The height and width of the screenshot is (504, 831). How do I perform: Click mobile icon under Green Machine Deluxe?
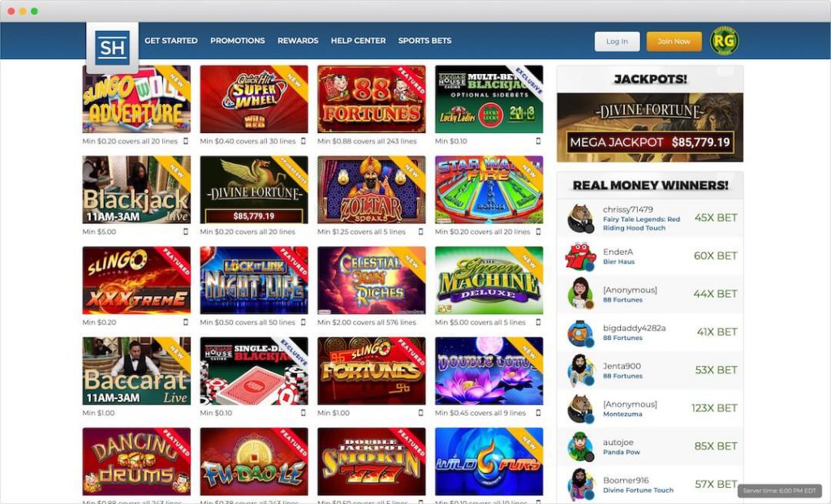539,322
